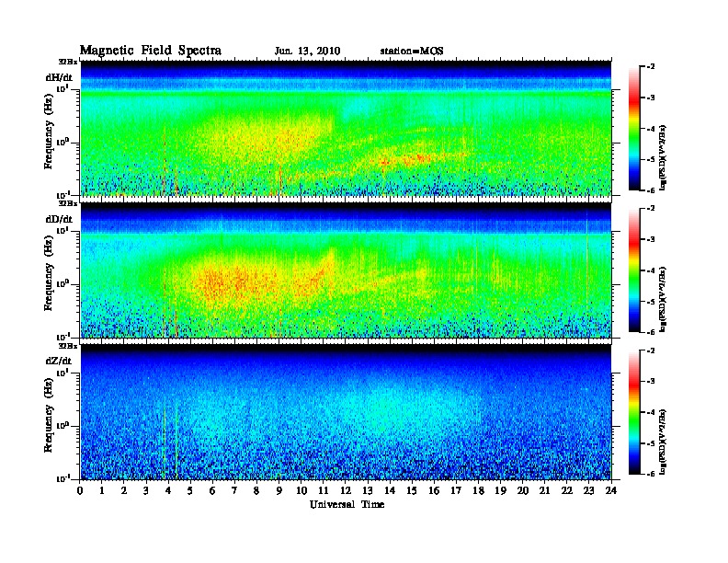Click the dH/dt spectrogram plot area

click(346, 128)
